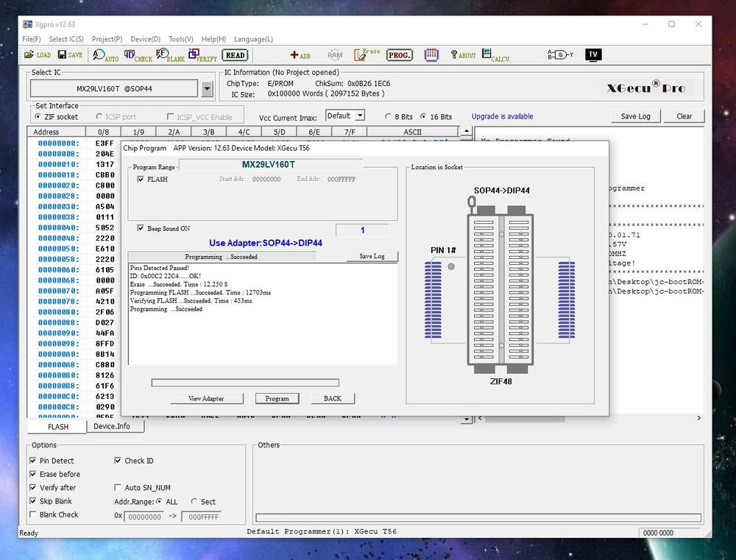736x560 pixels.
Task: Open the Help(H) menu
Action: click(213, 39)
